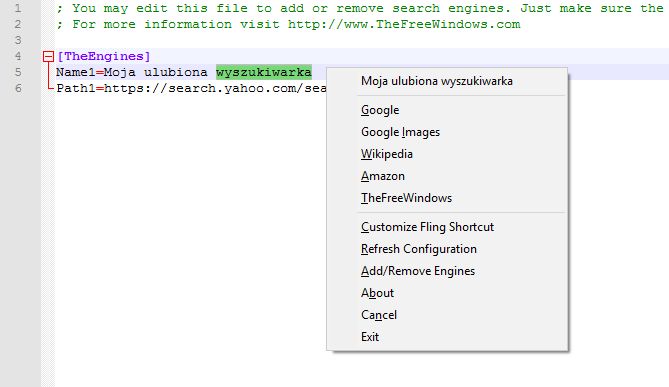Click the [TheEngines] section header text
Image resolution: width=669 pixels, height=387 pixels.
pos(104,56)
